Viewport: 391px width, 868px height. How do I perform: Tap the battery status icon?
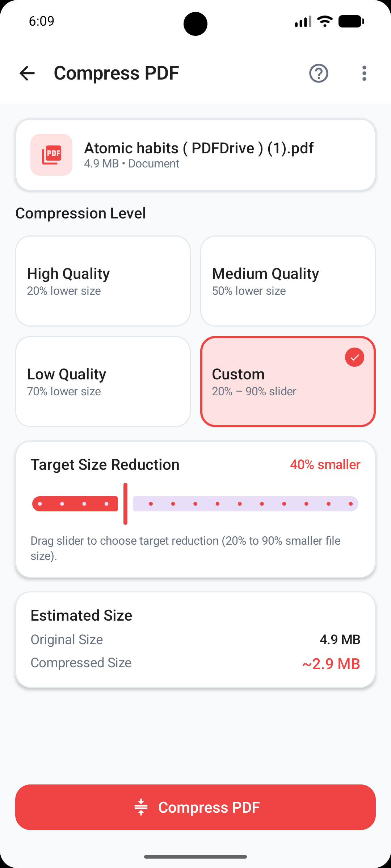point(351,21)
